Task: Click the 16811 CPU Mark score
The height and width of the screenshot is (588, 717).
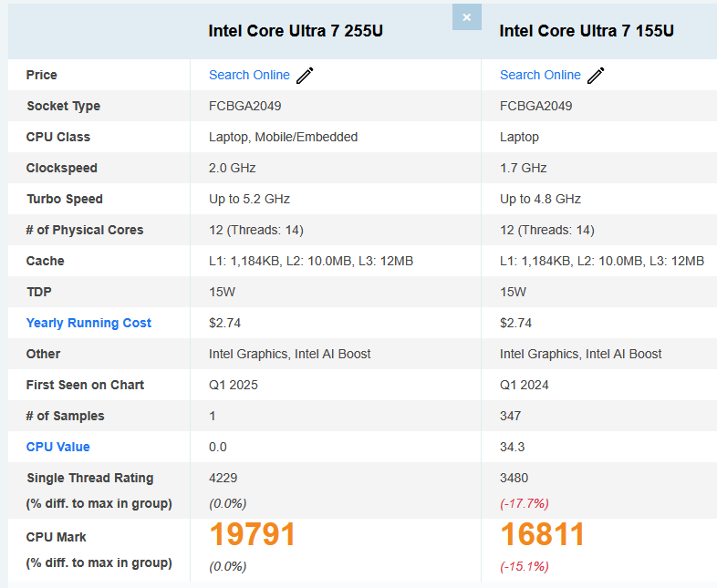Action: [x=542, y=535]
